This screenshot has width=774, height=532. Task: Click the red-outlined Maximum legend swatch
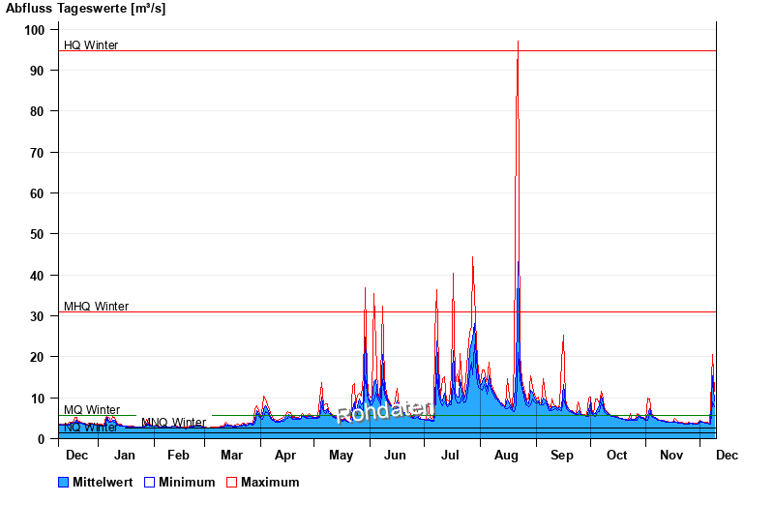231,482
